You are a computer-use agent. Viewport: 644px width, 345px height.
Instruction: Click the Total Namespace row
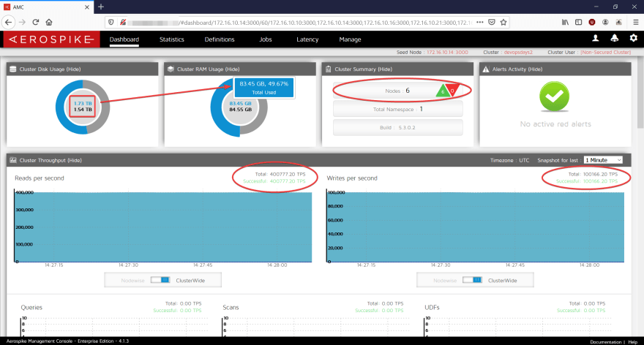[397, 109]
